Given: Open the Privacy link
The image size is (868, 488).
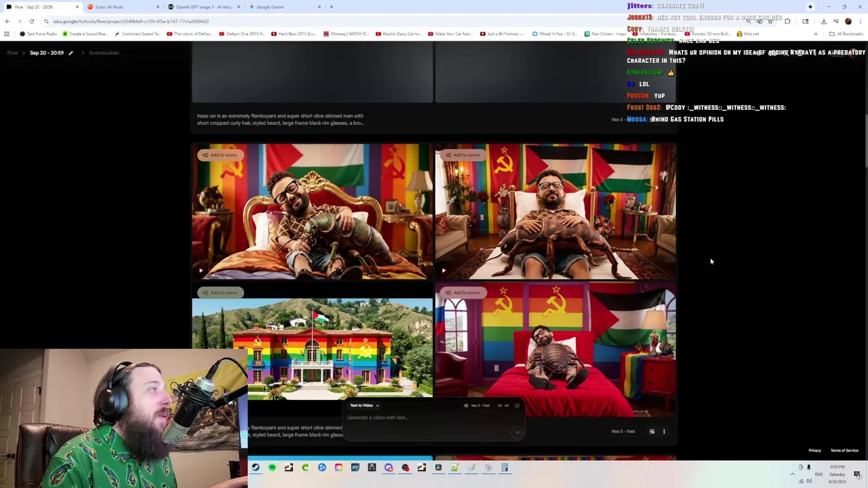Looking at the screenshot, I should (x=814, y=451).
